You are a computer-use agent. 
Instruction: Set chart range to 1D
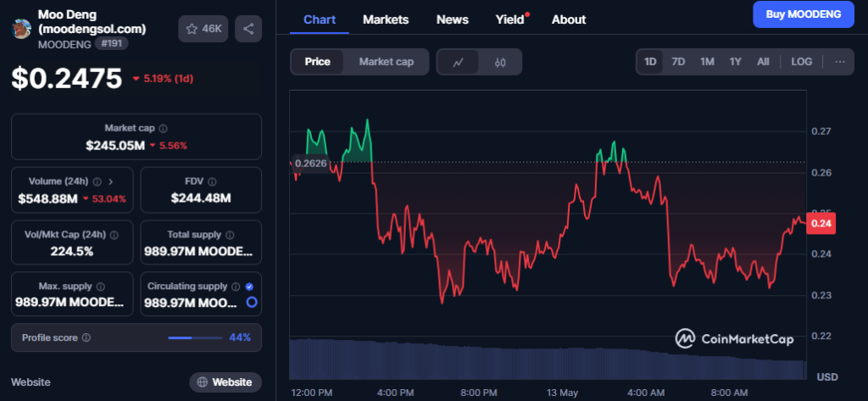point(650,62)
